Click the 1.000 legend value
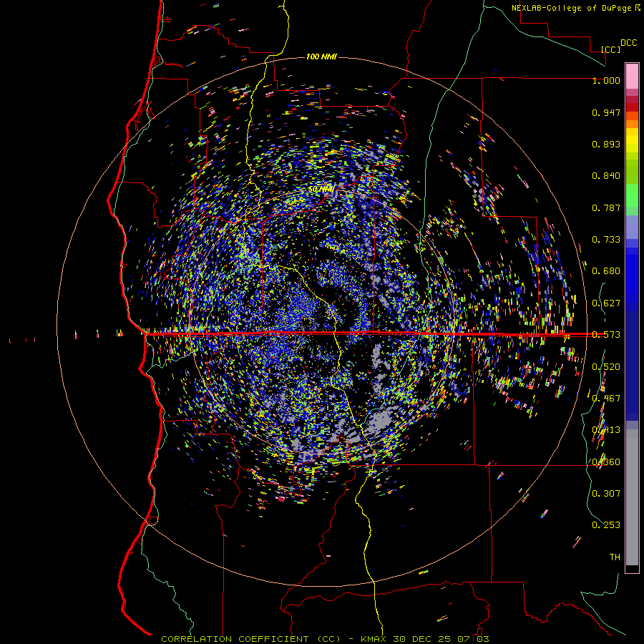 point(606,80)
